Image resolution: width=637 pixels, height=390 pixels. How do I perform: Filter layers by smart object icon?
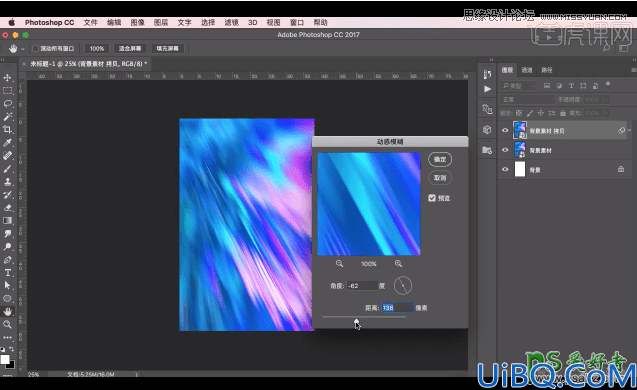pos(595,86)
